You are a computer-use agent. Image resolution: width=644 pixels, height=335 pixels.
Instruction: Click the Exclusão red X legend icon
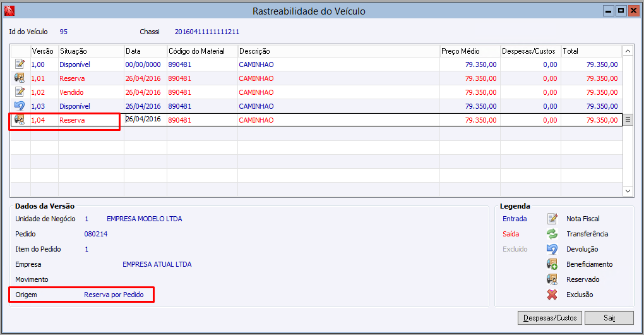coord(552,295)
